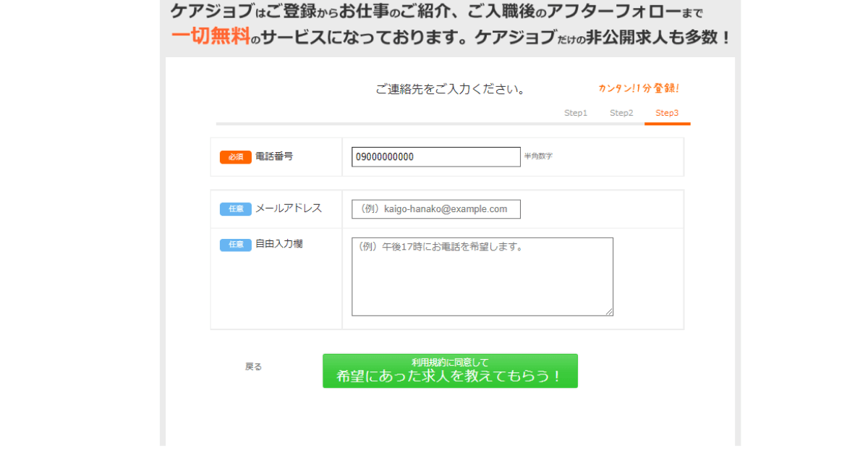This screenshot has width=868, height=454.
Task: Select the Step2 tab
Action: [x=621, y=113]
